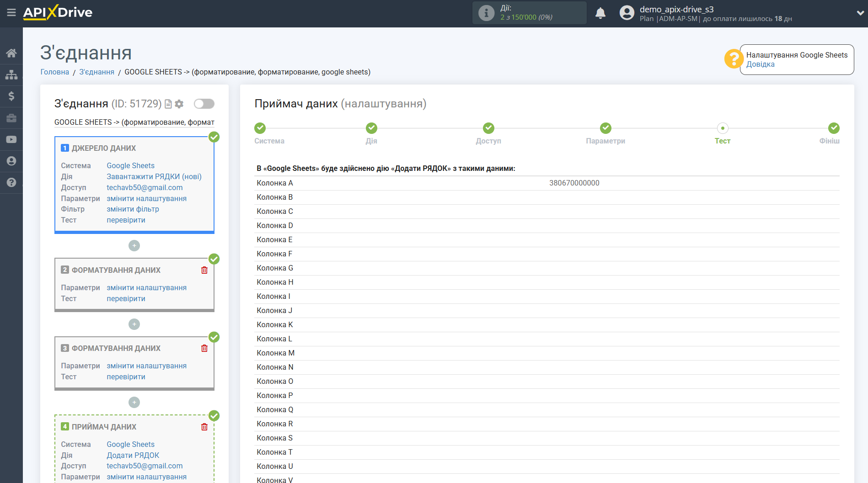868x483 pixels.
Task: Open the hamburger menu
Action: [x=11, y=13]
